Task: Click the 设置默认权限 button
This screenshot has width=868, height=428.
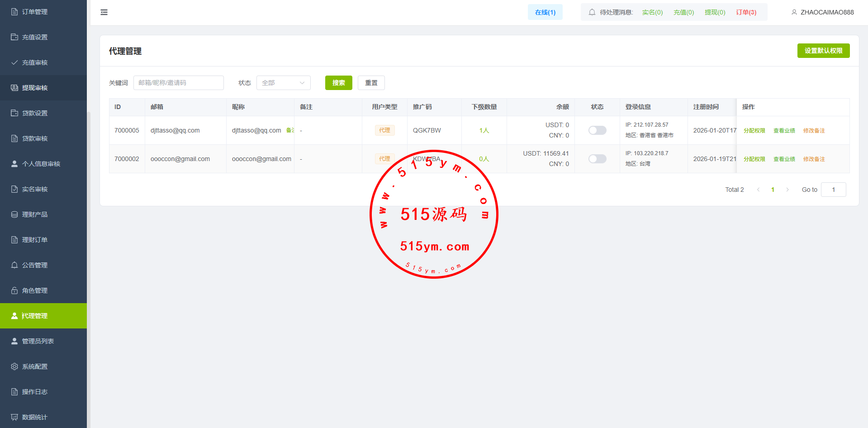Action: tap(823, 51)
